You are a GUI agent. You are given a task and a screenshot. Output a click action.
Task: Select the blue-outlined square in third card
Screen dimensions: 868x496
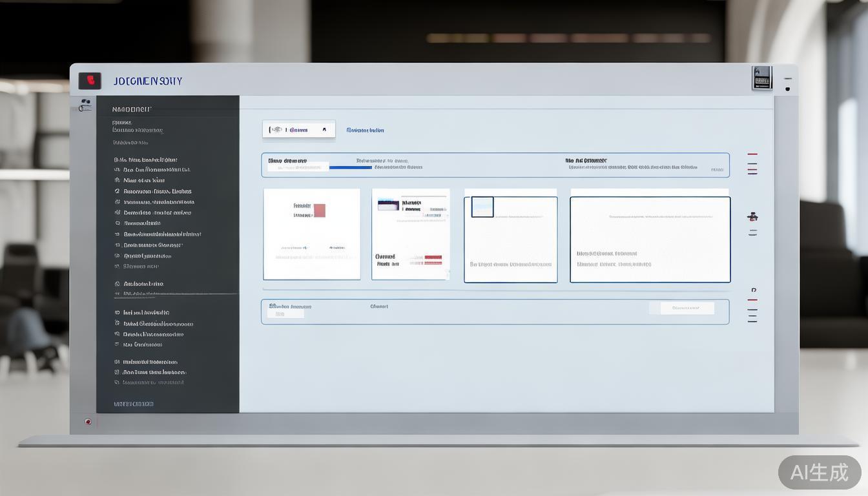482,207
